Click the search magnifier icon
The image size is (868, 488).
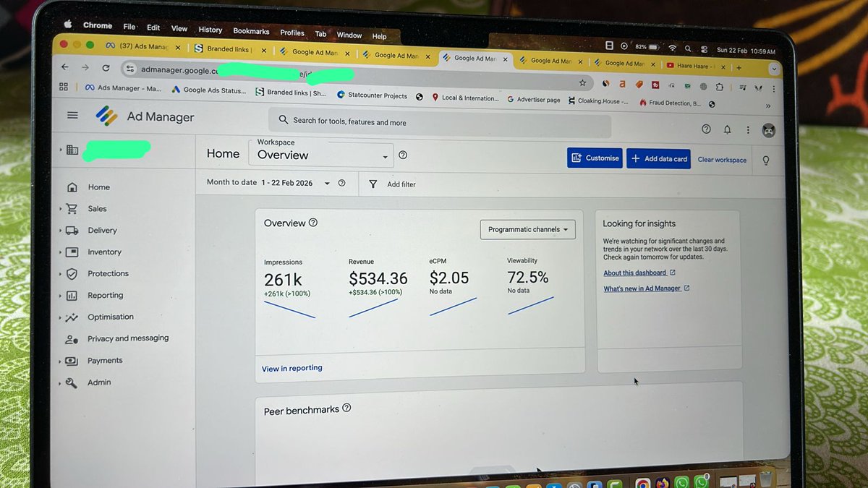tap(283, 121)
